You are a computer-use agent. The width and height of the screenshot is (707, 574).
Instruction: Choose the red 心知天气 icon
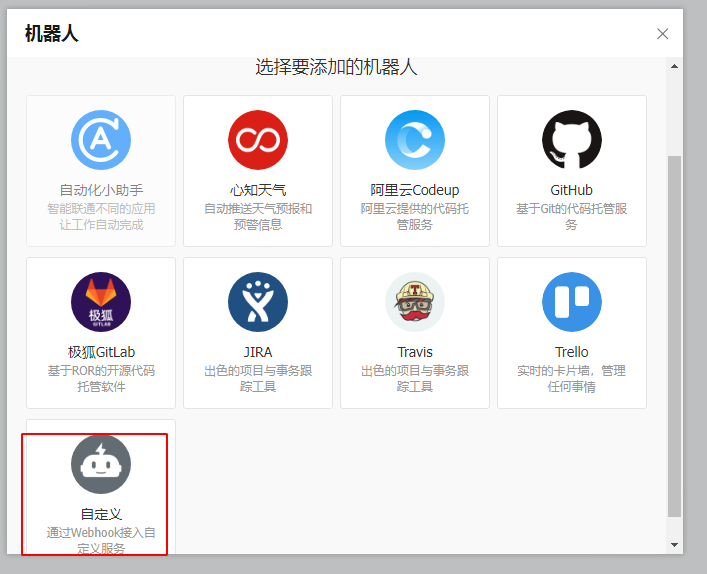pyautogui.click(x=258, y=140)
